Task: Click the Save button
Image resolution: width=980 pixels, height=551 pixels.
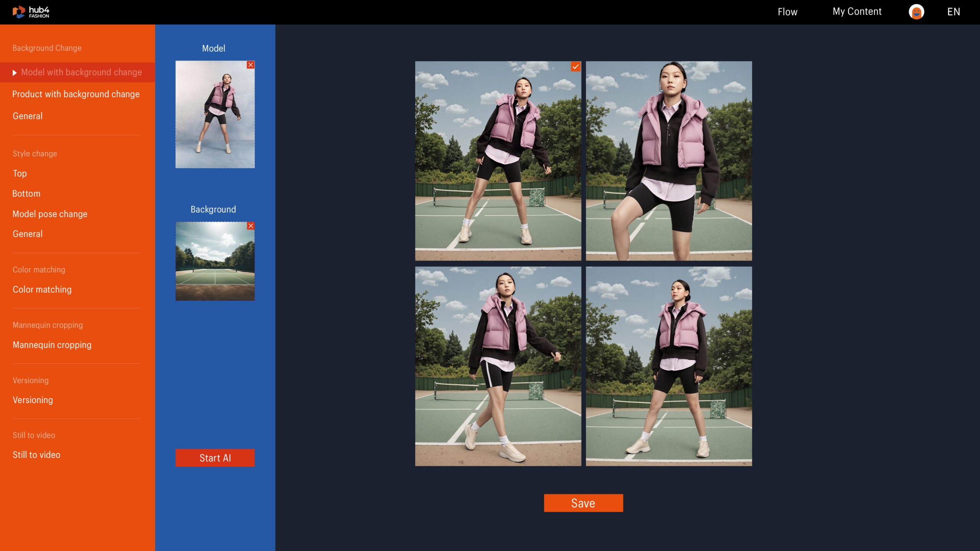Action: 583,503
